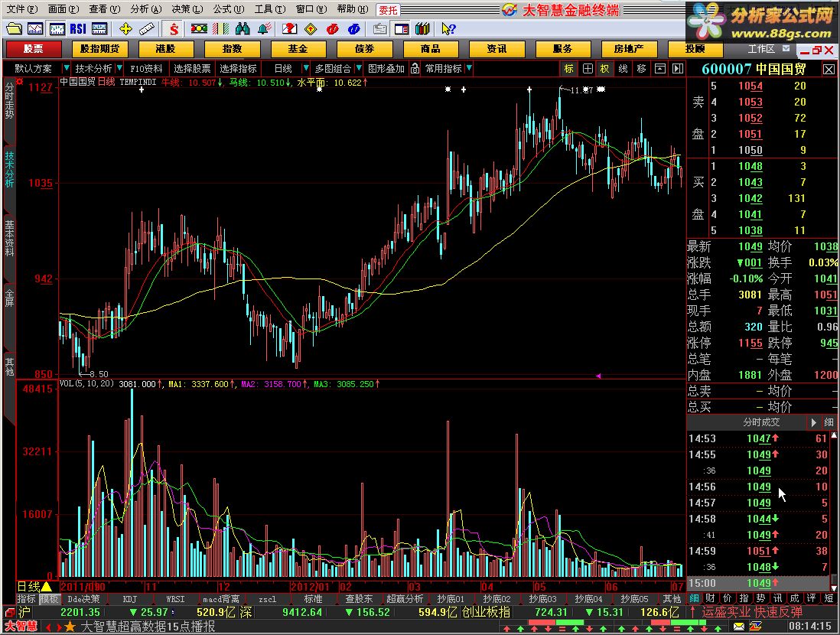Click the 股指期货 category button

point(99,49)
